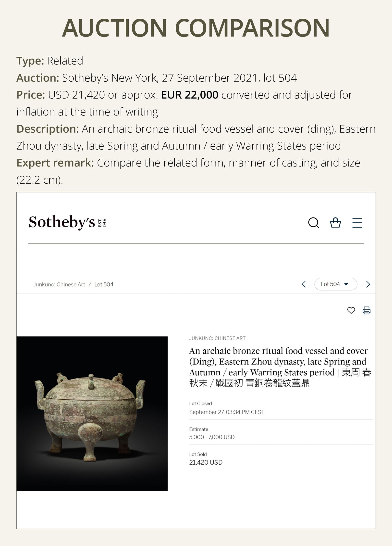392x546 pixels.
Task: Click the left chevron navigation arrow
Action: point(304,284)
